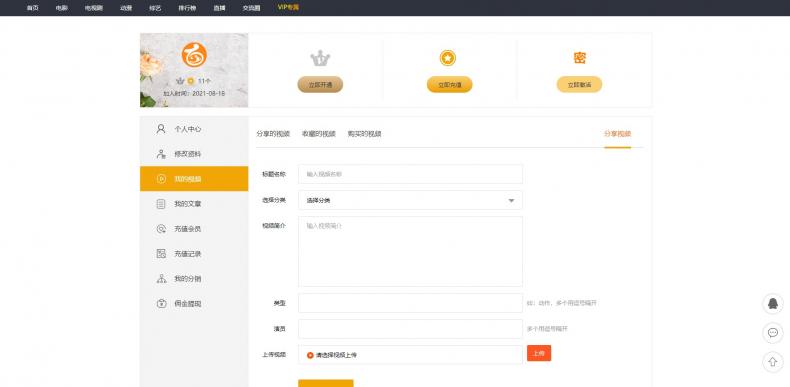Click the orange 上传 upload button
790x387 pixels.
point(539,353)
